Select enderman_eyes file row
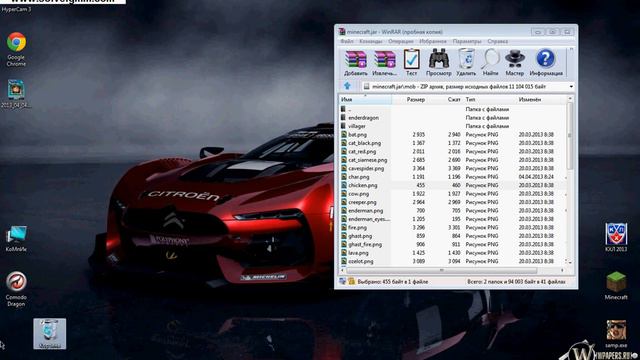This screenshot has height=360, width=640. [x=453, y=219]
